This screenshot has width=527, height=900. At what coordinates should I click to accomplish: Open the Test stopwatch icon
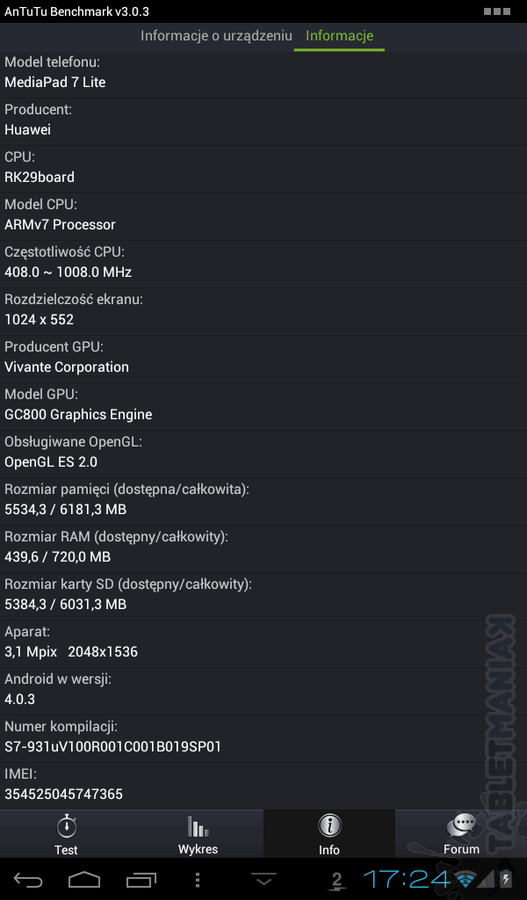[66, 827]
